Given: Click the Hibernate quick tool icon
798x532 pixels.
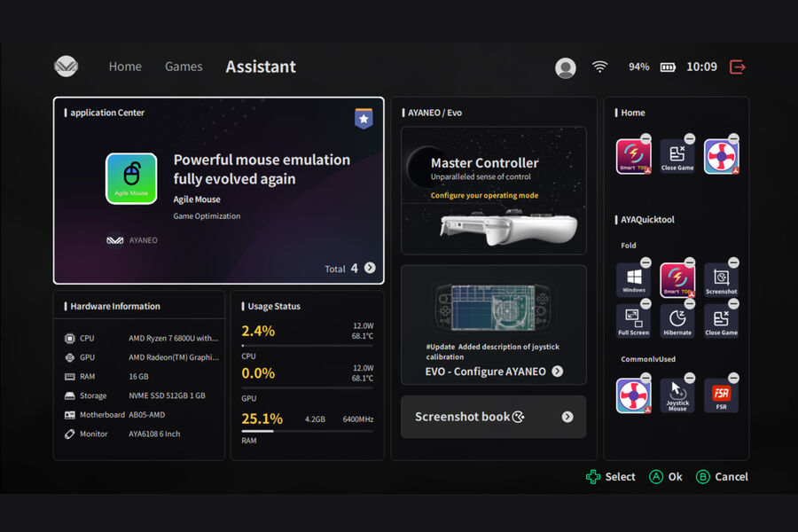Looking at the screenshot, I should [677, 321].
